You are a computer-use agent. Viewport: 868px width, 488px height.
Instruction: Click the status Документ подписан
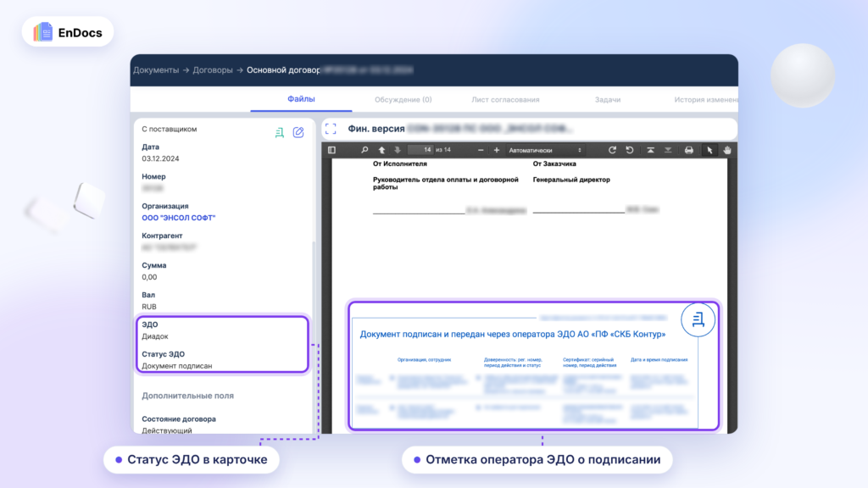tap(176, 366)
